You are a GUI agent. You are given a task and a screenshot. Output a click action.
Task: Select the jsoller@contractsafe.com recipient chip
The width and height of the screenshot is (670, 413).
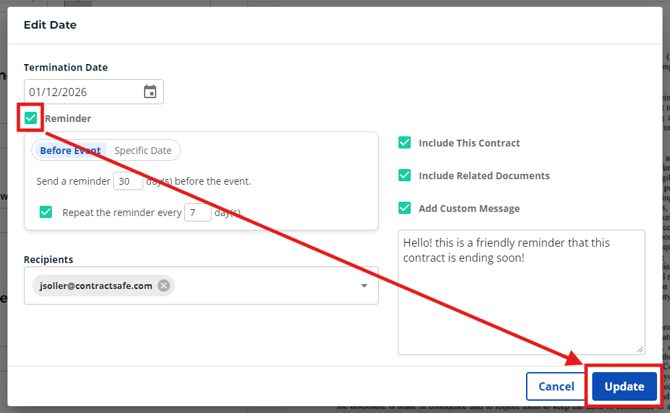[95, 286]
